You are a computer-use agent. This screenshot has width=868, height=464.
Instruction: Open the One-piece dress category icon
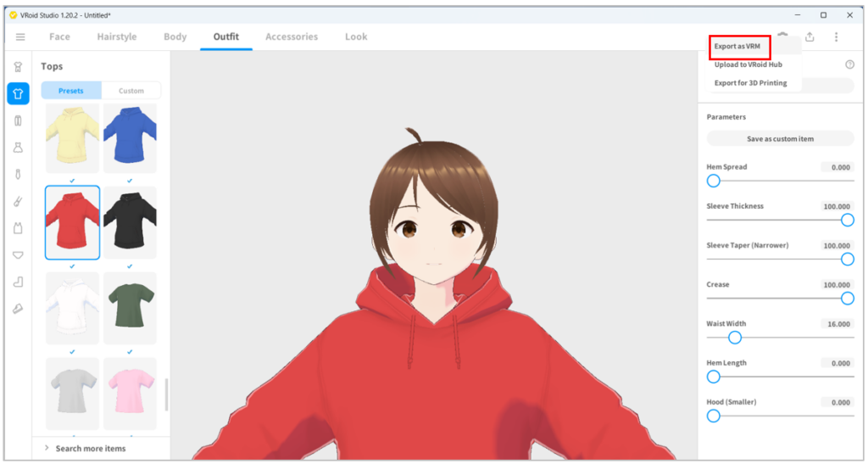coord(18,148)
